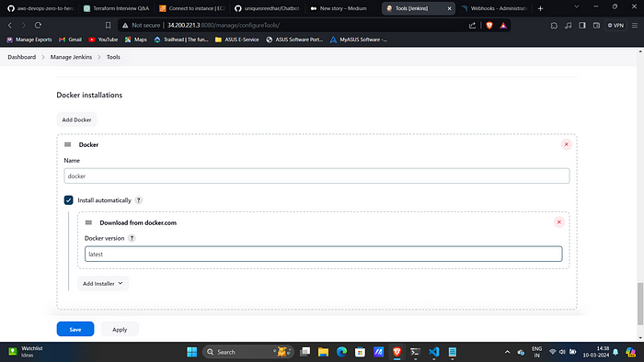
Task: Reload the current page
Action: [38, 25]
